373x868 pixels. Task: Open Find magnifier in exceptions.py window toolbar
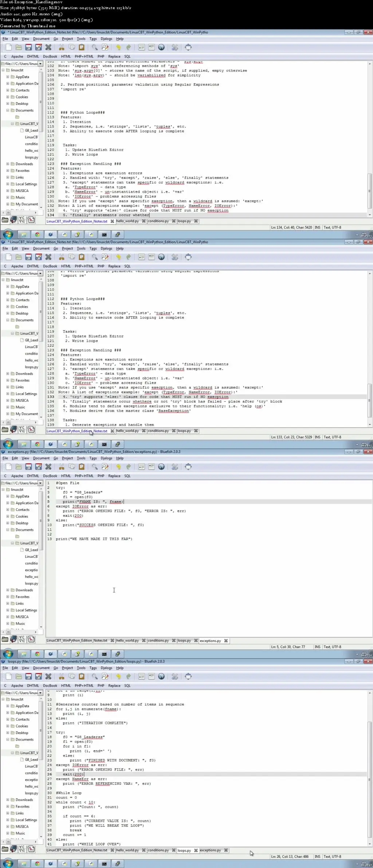[95, 466]
